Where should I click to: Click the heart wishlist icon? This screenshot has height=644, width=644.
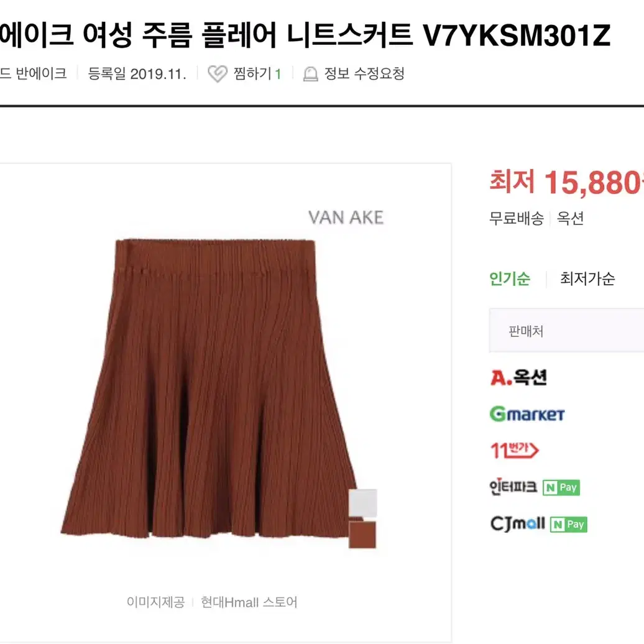(218, 74)
